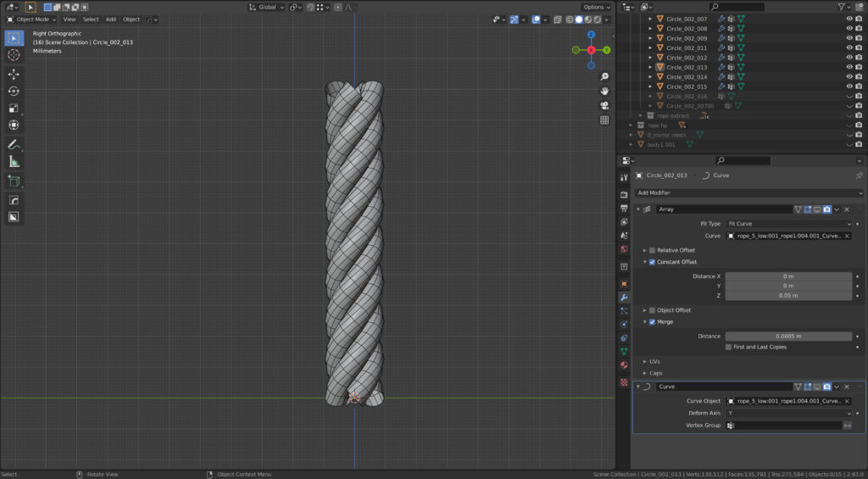Click the Options button in viewport header
This screenshot has width=868, height=479.
(595, 7)
